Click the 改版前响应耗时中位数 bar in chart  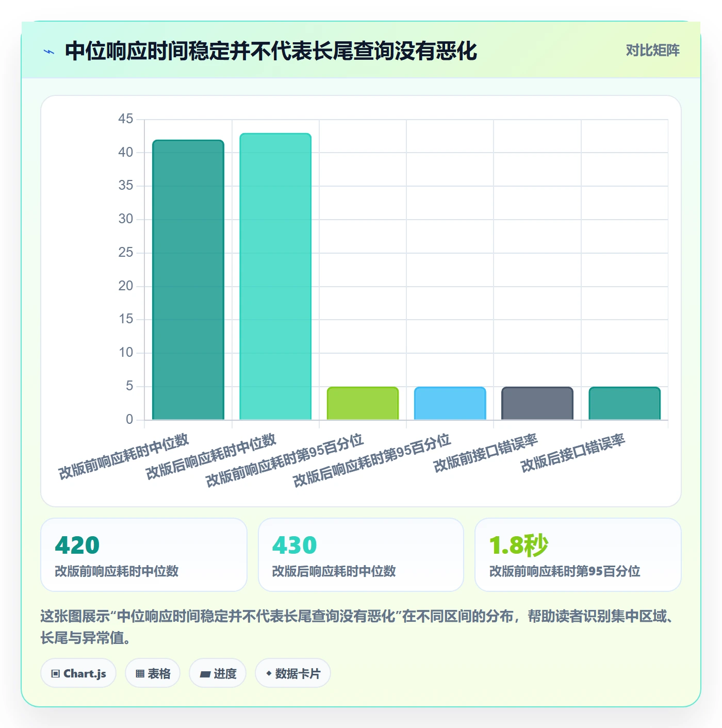188,280
